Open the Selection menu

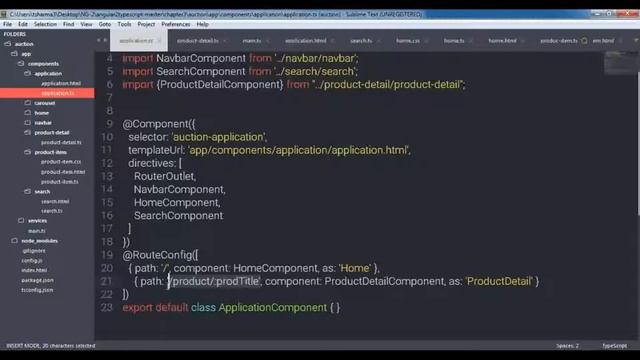[x=45, y=24]
